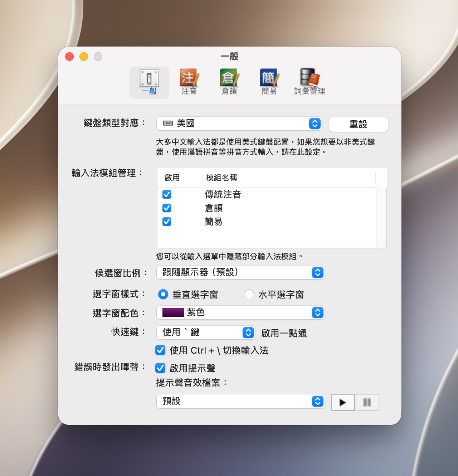Uncheck the 傳統注音 module checkbox
Image resolution: width=458 pixels, height=476 pixels.
(167, 194)
